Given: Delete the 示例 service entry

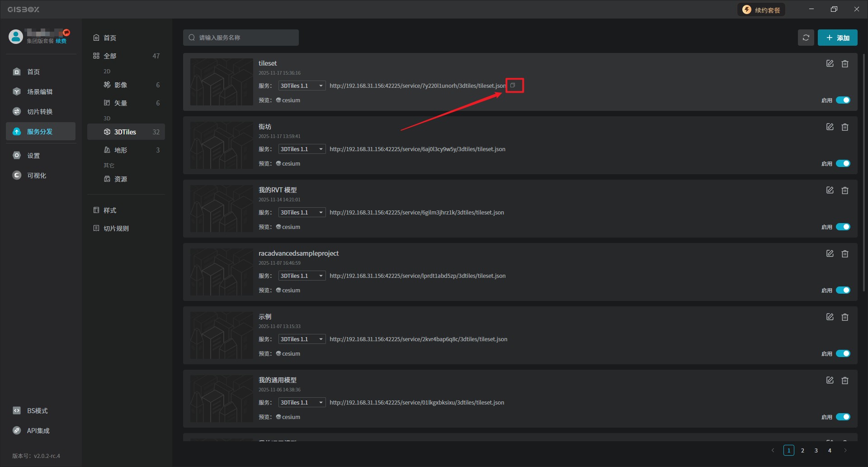Looking at the screenshot, I should tap(844, 317).
